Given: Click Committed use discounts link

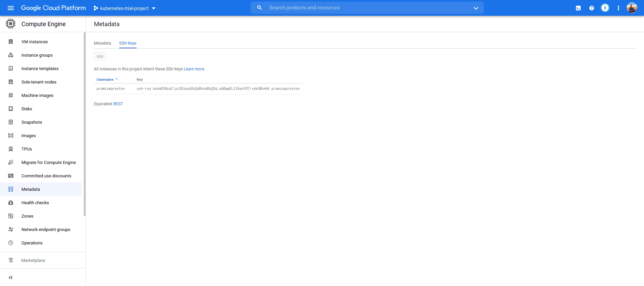Looking at the screenshot, I should point(46,176).
